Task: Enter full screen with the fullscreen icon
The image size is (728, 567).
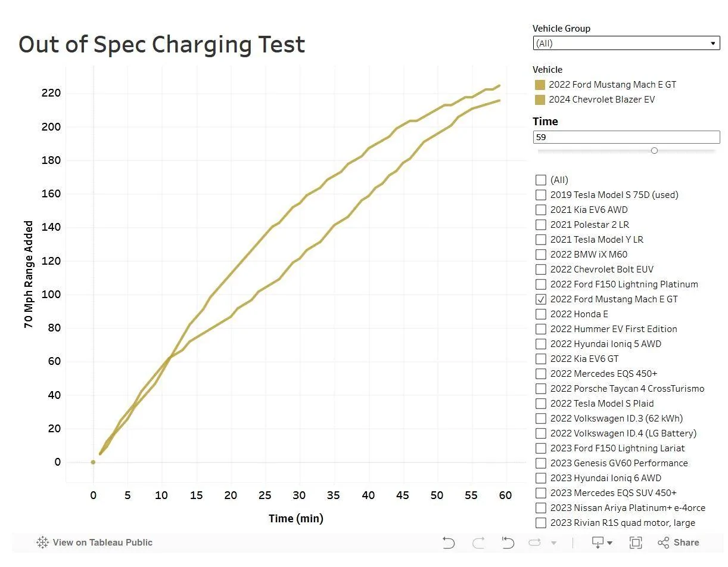Action: pos(636,543)
